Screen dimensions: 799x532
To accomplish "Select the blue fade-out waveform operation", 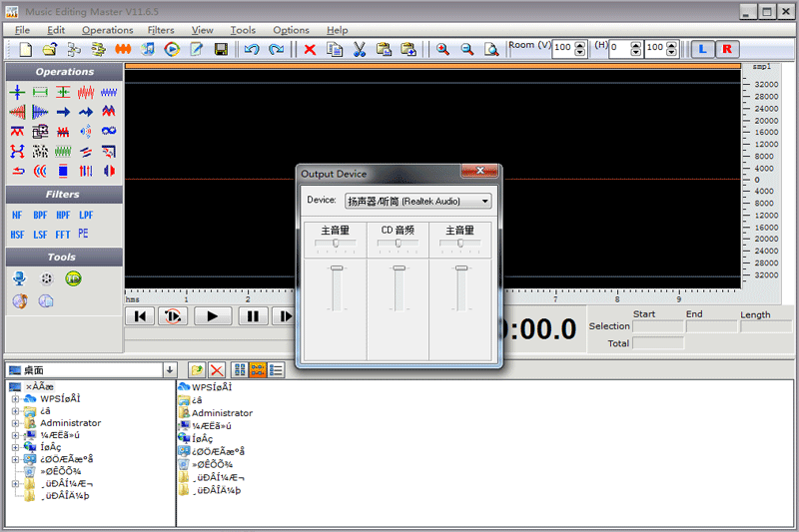I will click(40, 112).
